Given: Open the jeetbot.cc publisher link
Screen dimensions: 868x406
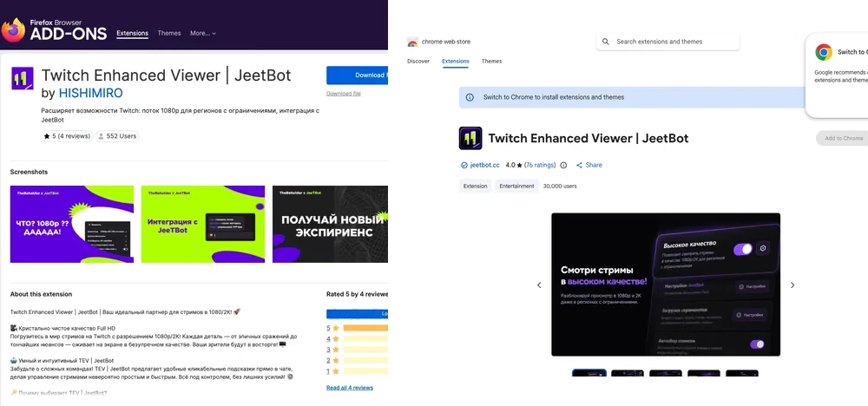Looking at the screenshot, I should [x=484, y=166].
